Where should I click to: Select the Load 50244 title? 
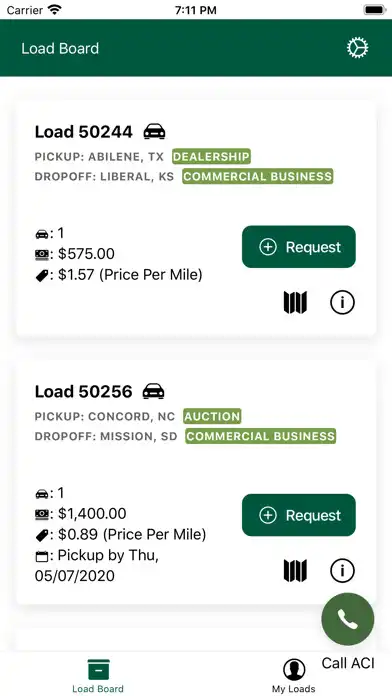[x=83, y=132]
